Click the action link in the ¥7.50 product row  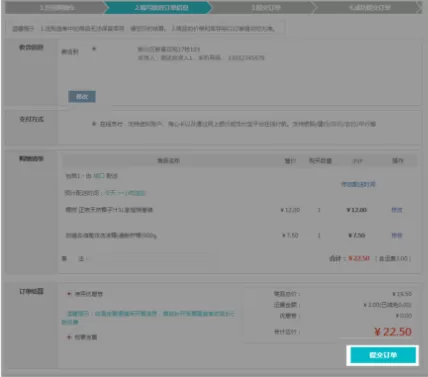pos(397,235)
